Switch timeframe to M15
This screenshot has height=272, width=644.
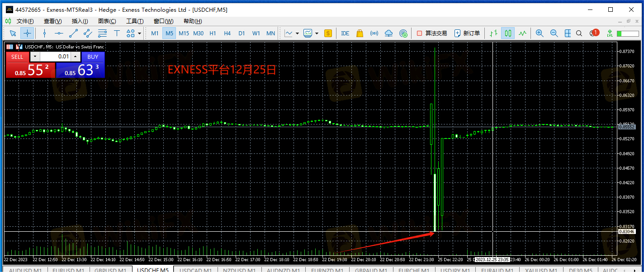point(184,33)
